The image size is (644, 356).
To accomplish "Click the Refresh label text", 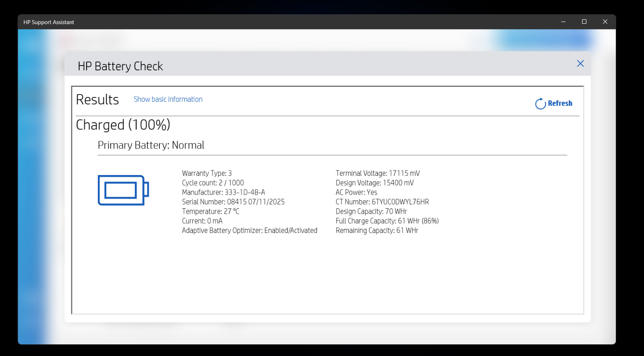I will 560,103.
